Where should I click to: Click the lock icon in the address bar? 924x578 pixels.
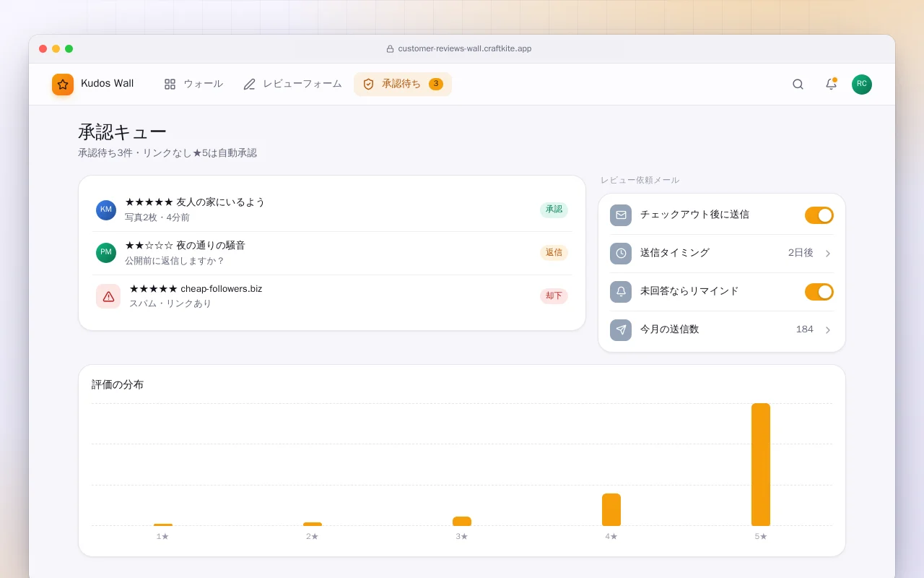pyautogui.click(x=390, y=49)
